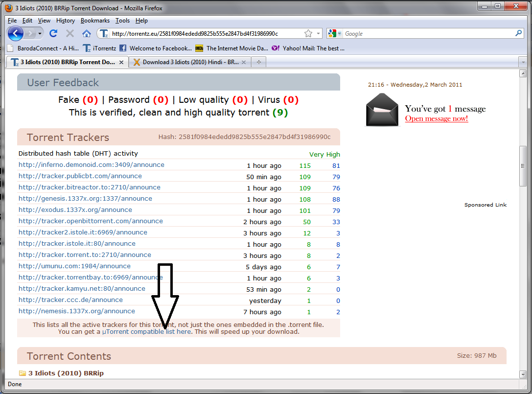Click the Fake (0) feedback option
Screen dimensions: 532x394
pyautogui.click(x=78, y=100)
